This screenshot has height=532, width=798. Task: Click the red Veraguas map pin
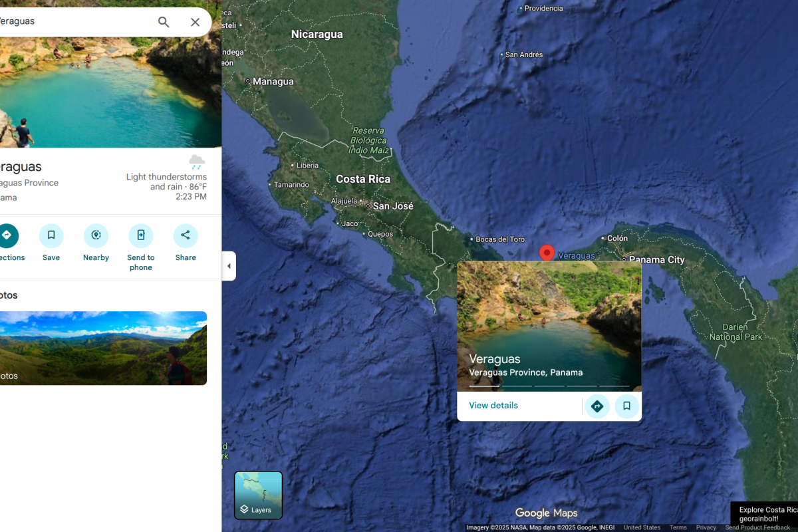pos(547,253)
